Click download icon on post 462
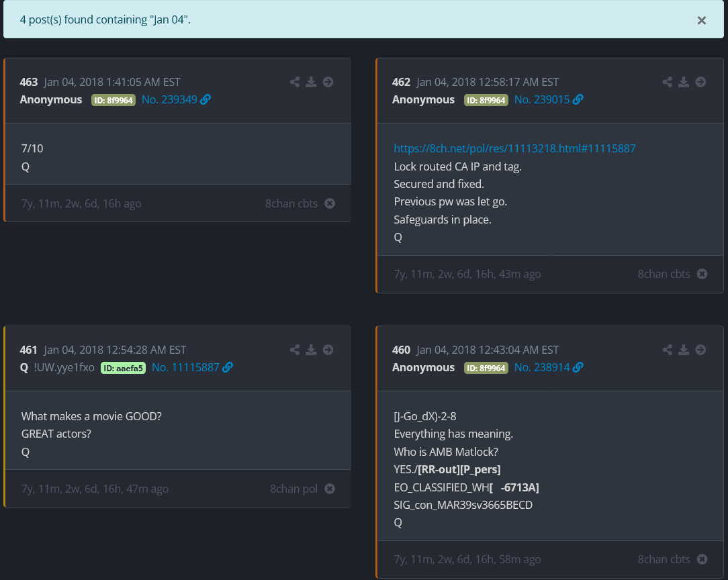This screenshot has width=728, height=580. coord(684,82)
